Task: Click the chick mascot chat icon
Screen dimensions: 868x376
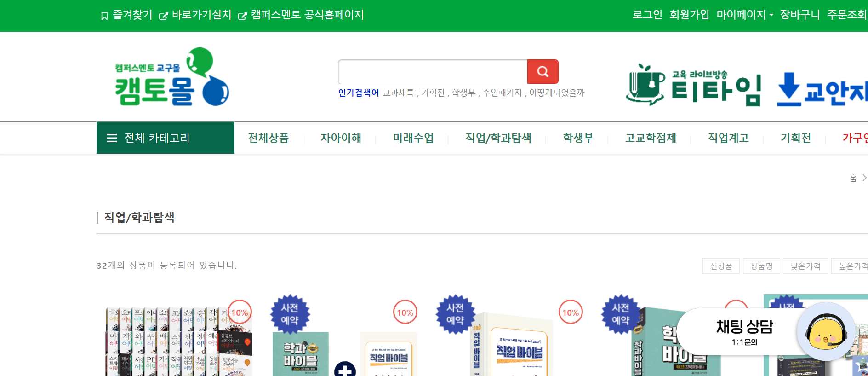Action: click(826, 331)
